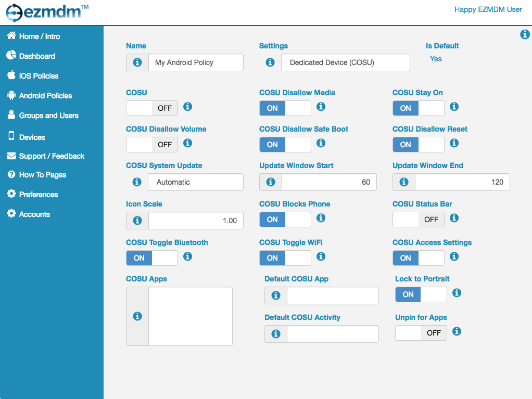Open How To Pages
Image resolution: width=532 pixels, height=399 pixels.
tap(36, 175)
